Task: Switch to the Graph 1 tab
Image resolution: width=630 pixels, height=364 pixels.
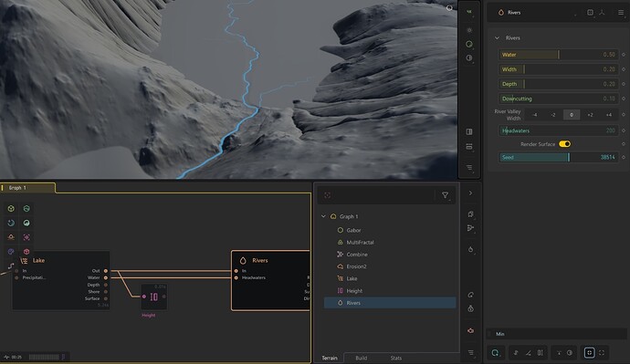Action: point(27,188)
